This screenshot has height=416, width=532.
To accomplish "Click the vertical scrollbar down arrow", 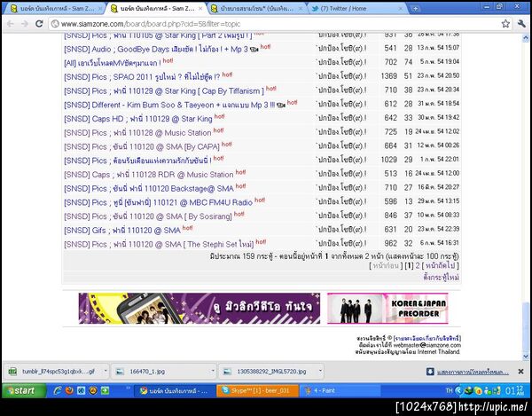I will point(526,357).
